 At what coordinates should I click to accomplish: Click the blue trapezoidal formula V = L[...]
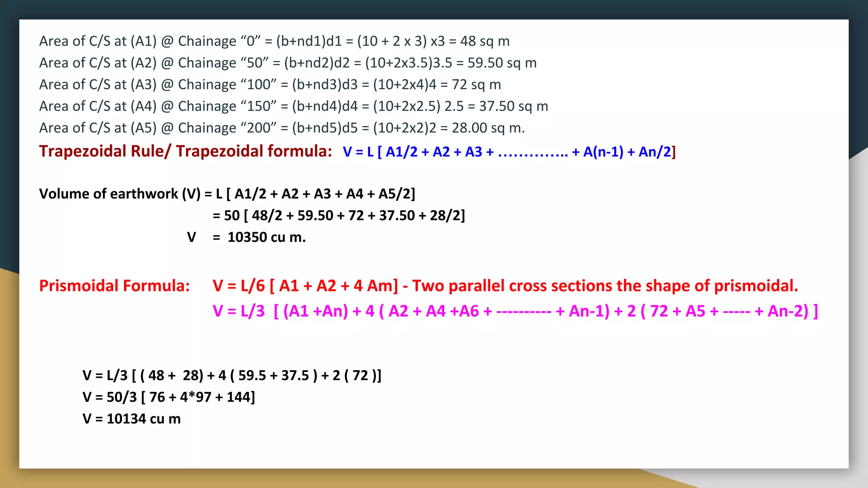[x=509, y=152]
